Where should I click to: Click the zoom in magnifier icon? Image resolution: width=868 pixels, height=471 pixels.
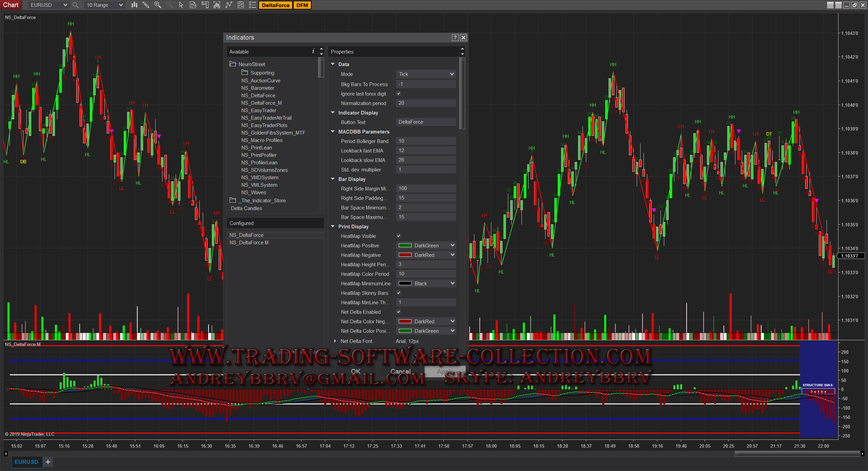pyautogui.click(x=158, y=5)
